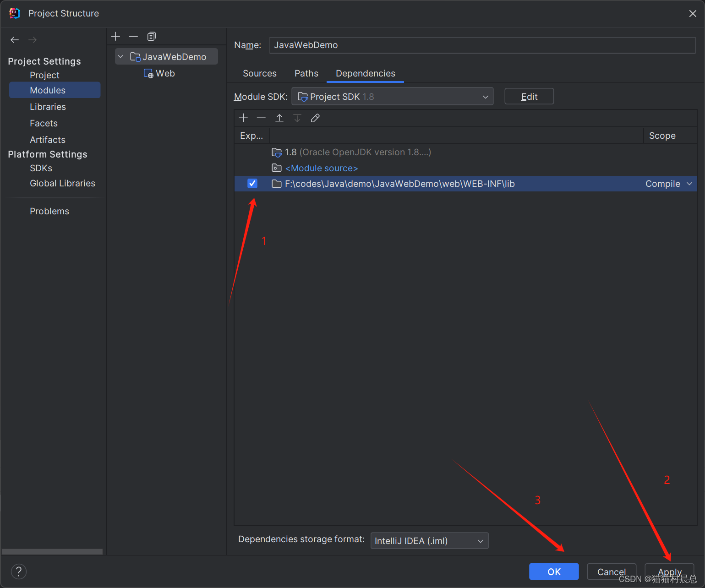This screenshot has width=705, height=588.
Task: Select Web facet in module tree
Action: point(165,73)
